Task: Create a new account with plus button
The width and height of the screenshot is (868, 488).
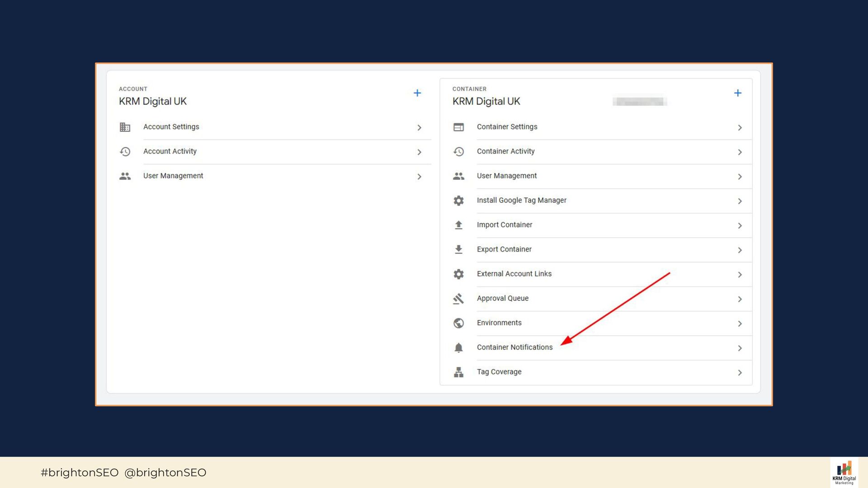Action: (417, 93)
